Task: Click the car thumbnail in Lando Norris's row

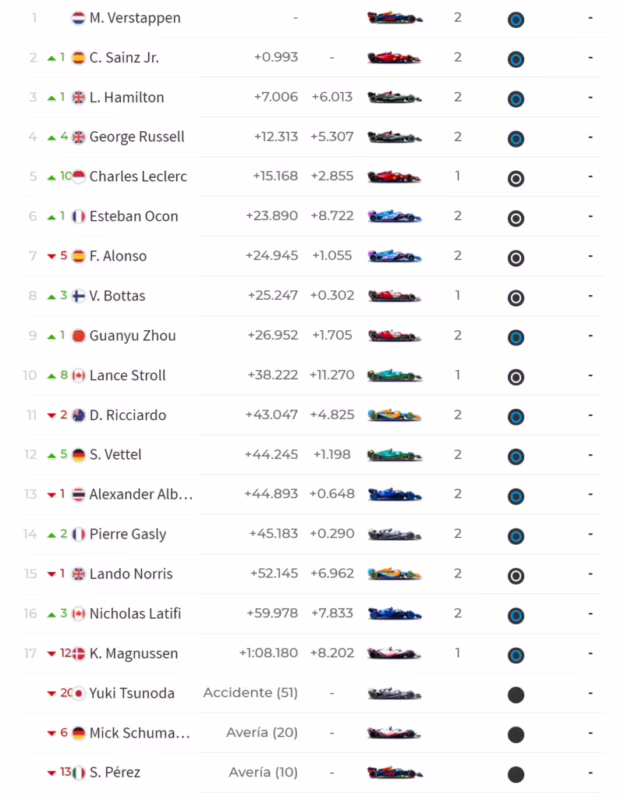Action: coord(394,574)
